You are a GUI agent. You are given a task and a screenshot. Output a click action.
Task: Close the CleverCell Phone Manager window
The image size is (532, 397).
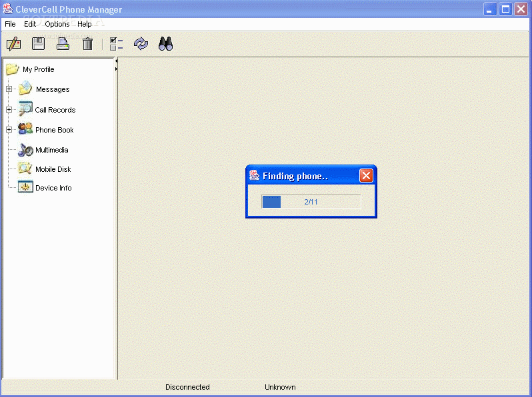521,9
